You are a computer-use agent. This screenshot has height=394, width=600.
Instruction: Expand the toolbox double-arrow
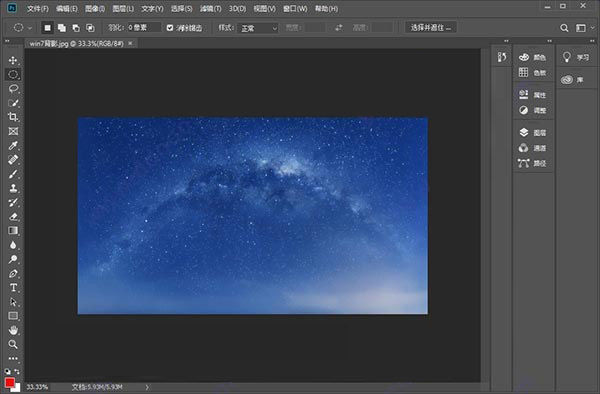(7, 41)
